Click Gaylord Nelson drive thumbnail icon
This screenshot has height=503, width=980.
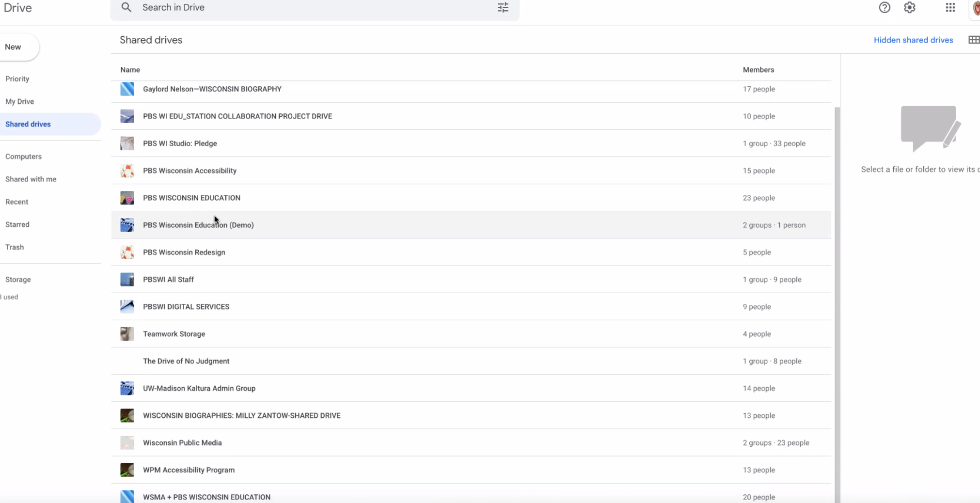(x=127, y=89)
